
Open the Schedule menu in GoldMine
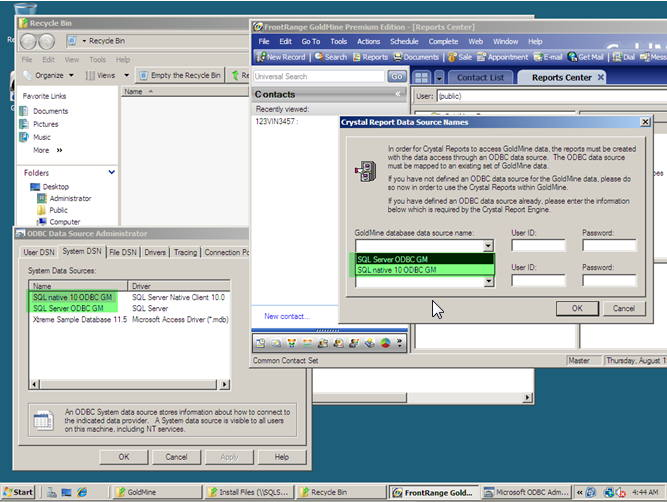point(404,41)
